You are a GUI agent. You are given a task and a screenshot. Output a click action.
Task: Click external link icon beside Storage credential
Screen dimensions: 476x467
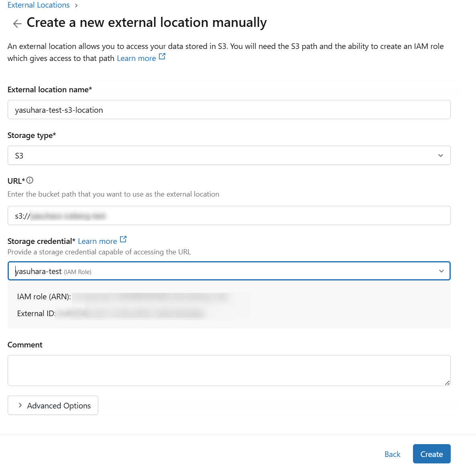[x=123, y=240]
